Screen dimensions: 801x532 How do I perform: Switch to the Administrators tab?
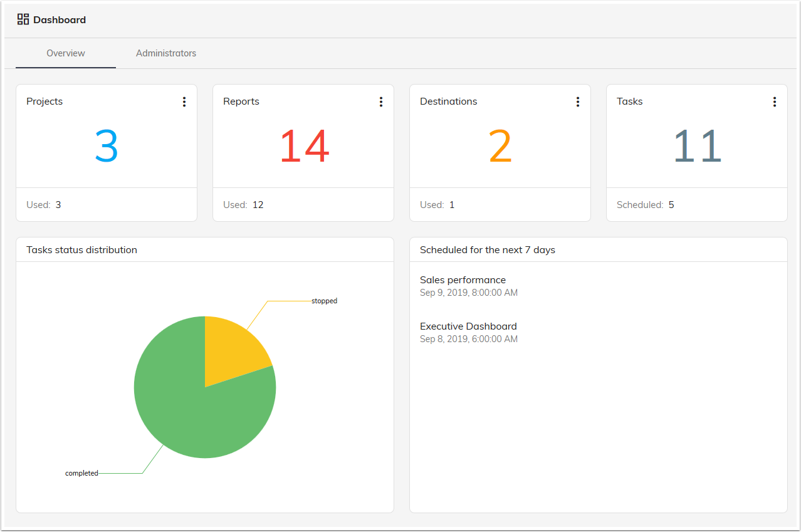pyautogui.click(x=166, y=53)
